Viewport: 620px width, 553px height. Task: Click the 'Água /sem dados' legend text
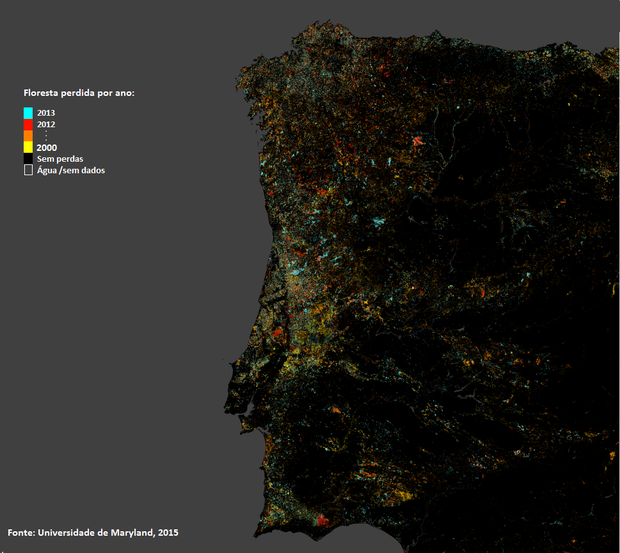point(71,171)
